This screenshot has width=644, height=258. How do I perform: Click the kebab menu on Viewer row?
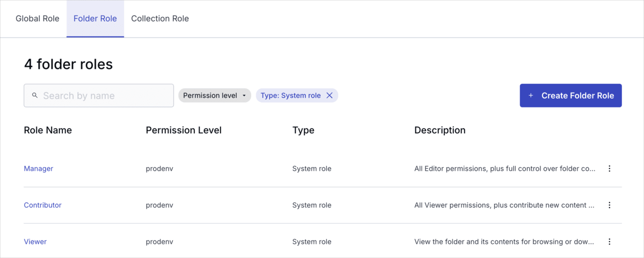609,242
